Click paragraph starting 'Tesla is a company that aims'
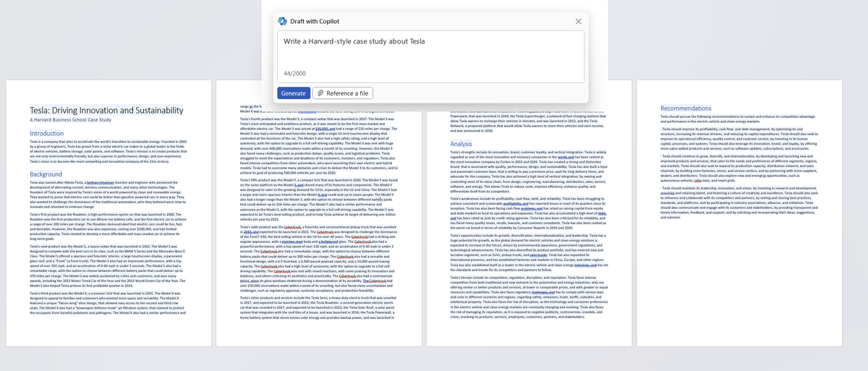868x371 pixels. coord(108,152)
